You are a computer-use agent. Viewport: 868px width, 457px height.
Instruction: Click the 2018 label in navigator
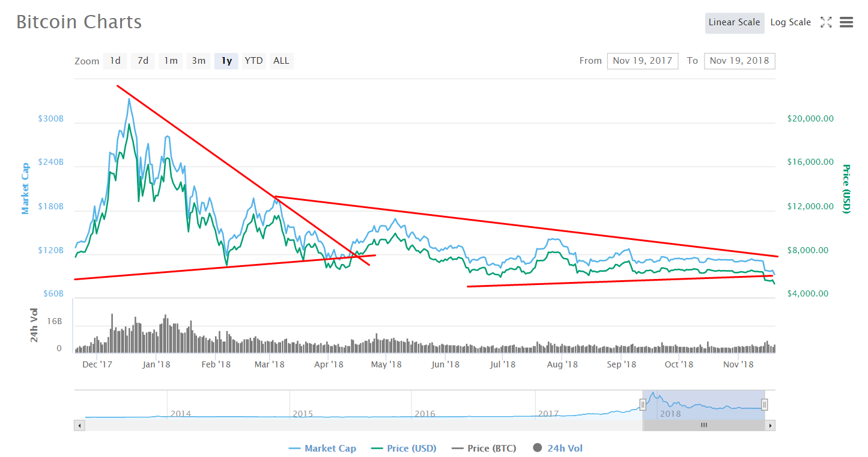(670, 414)
